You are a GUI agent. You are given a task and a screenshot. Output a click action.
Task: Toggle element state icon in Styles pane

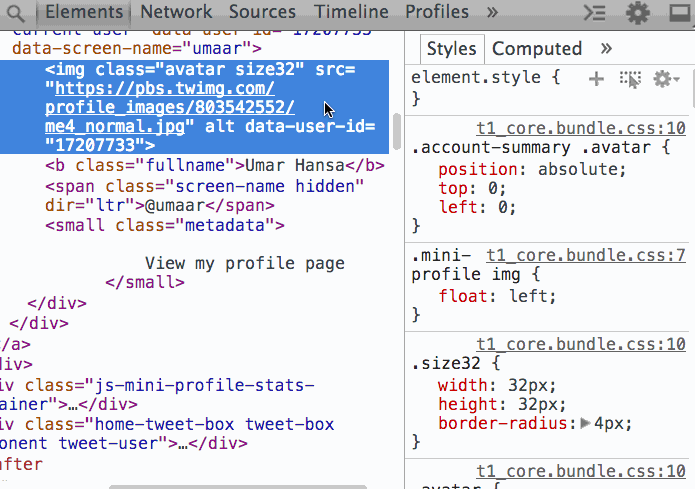click(x=629, y=79)
